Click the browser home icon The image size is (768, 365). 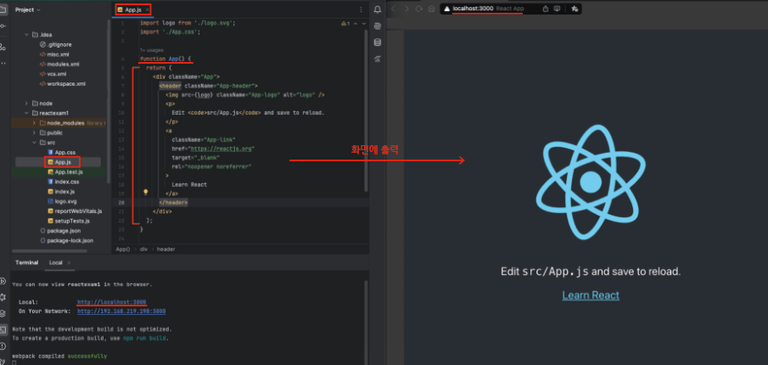coord(431,9)
